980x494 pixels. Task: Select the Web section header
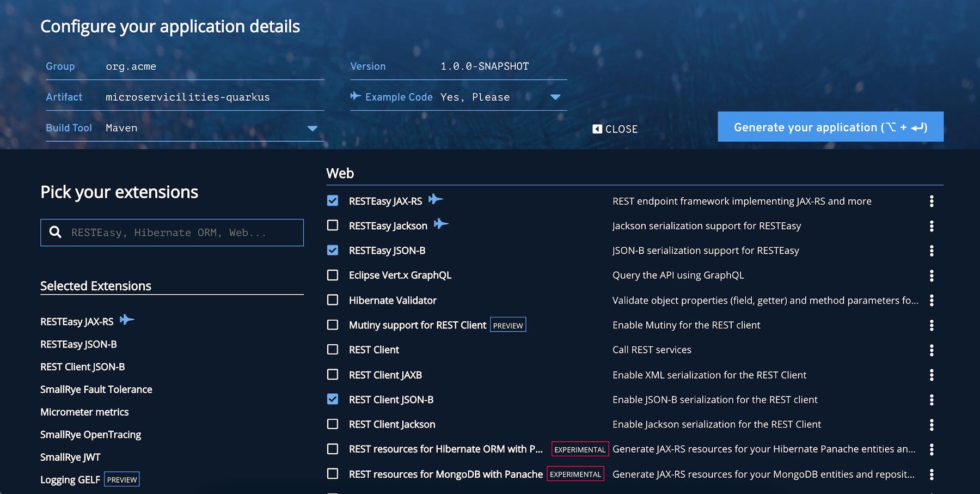click(x=339, y=173)
